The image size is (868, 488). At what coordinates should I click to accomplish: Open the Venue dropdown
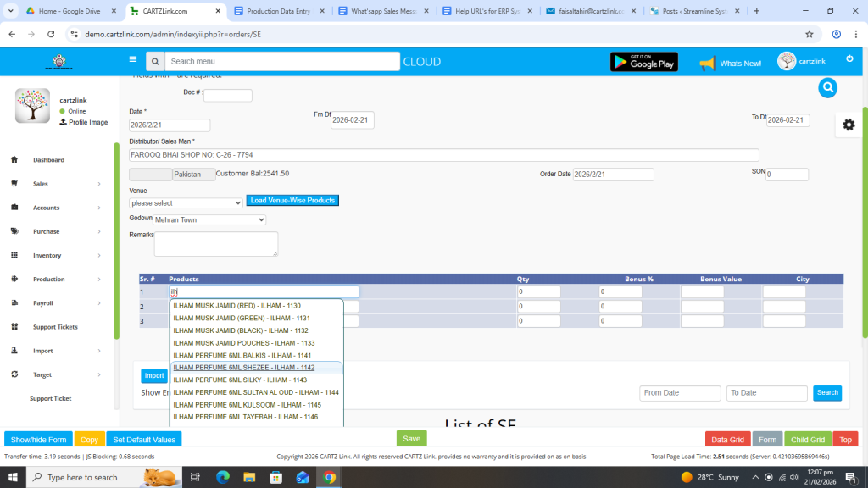pos(186,203)
